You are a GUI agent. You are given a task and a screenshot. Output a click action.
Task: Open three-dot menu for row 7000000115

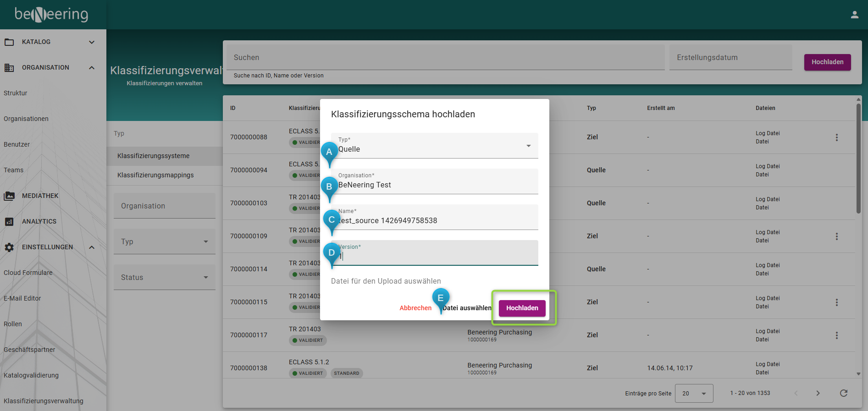(836, 302)
